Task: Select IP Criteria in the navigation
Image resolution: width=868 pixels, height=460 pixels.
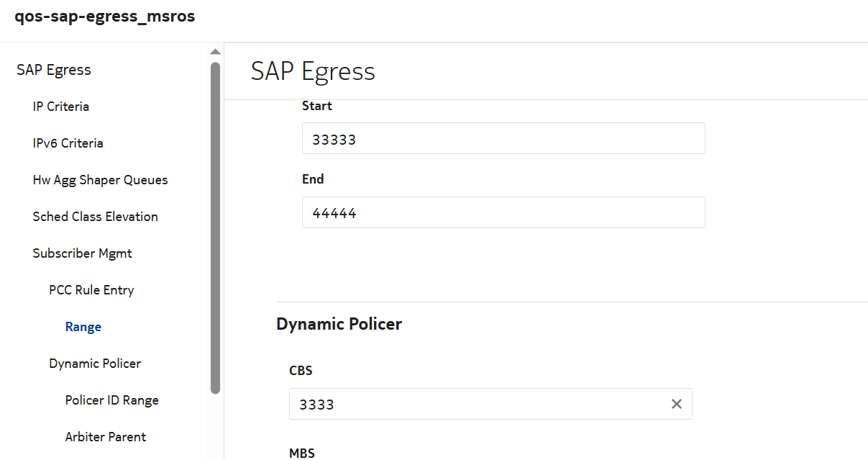Action: pyautogui.click(x=61, y=107)
